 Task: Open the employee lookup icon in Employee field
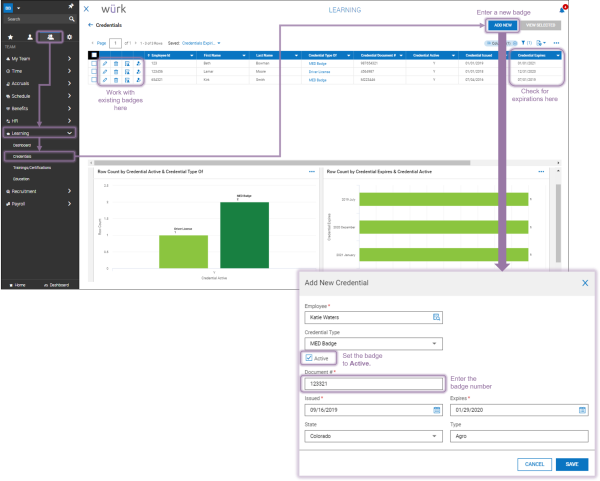pyautogui.click(x=436, y=317)
